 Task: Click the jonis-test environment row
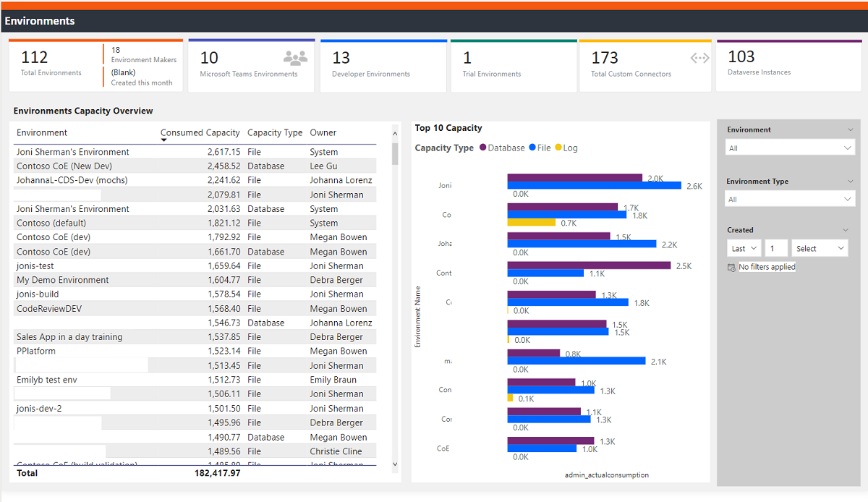195,265
